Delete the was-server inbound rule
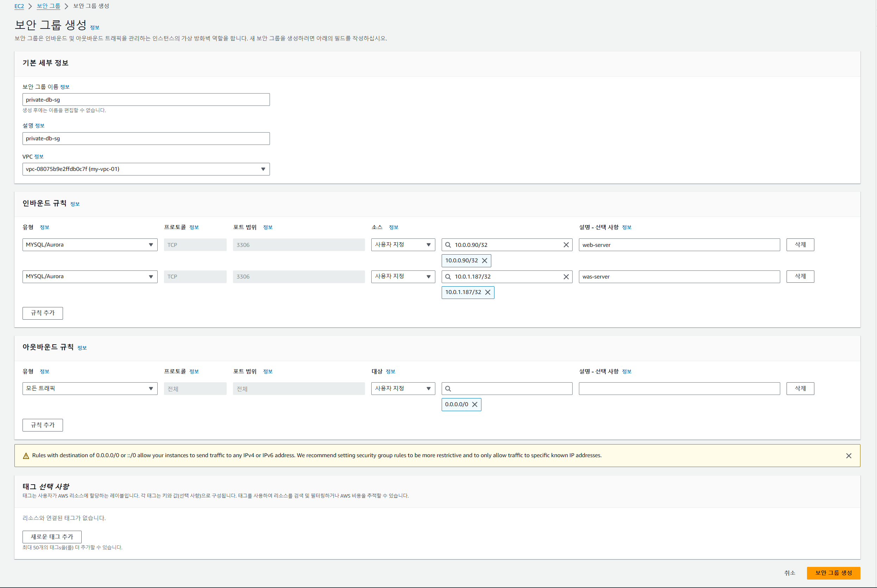877x588 pixels. [800, 277]
